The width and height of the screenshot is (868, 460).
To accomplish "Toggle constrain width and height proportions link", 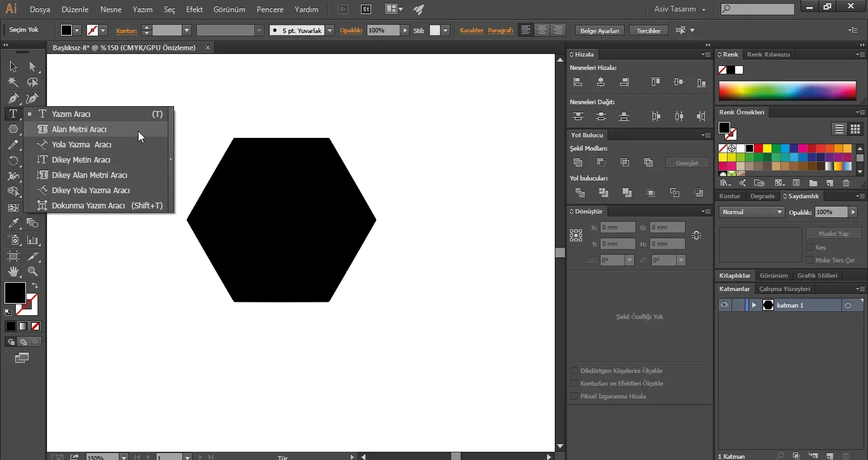I will (696, 235).
